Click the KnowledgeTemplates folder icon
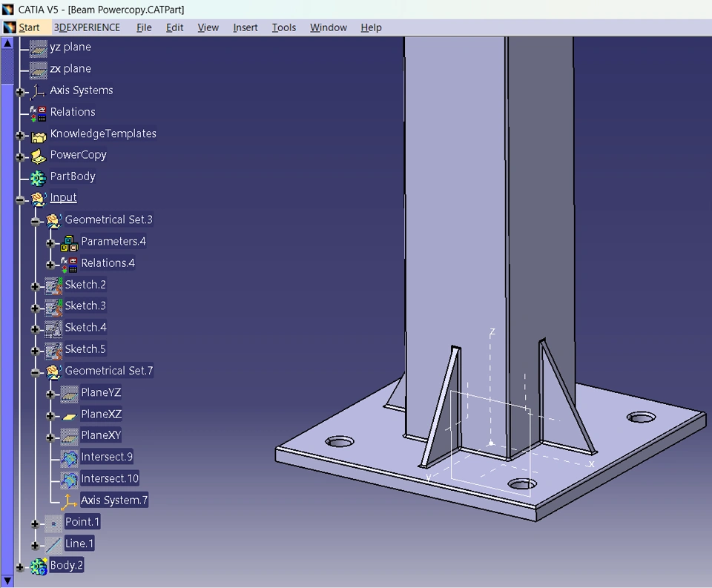 pos(38,135)
